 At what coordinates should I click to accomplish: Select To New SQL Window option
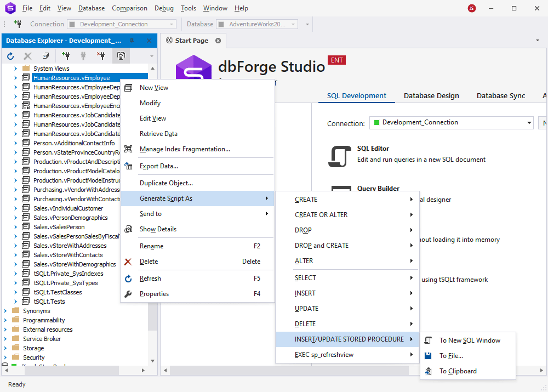(x=471, y=340)
